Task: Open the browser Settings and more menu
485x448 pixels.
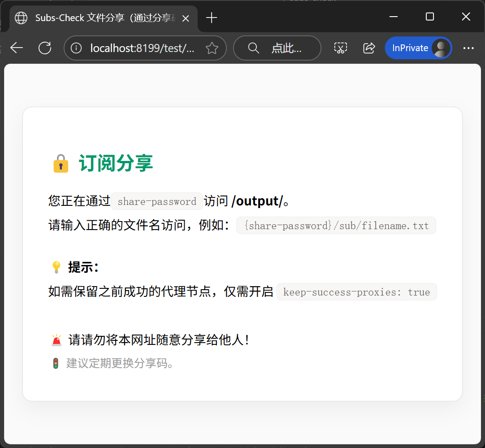Action: pyautogui.click(x=468, y=48)
